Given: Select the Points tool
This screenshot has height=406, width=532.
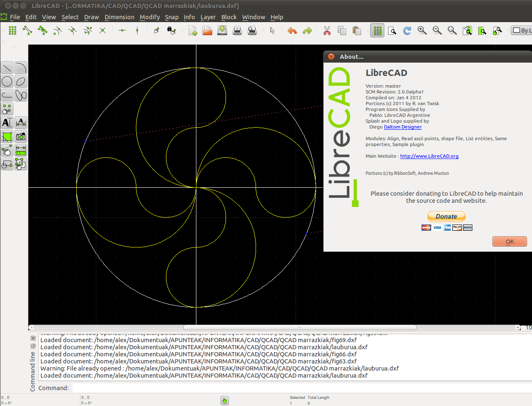Looking at the screenshot, I should click(x=7, y=109).
